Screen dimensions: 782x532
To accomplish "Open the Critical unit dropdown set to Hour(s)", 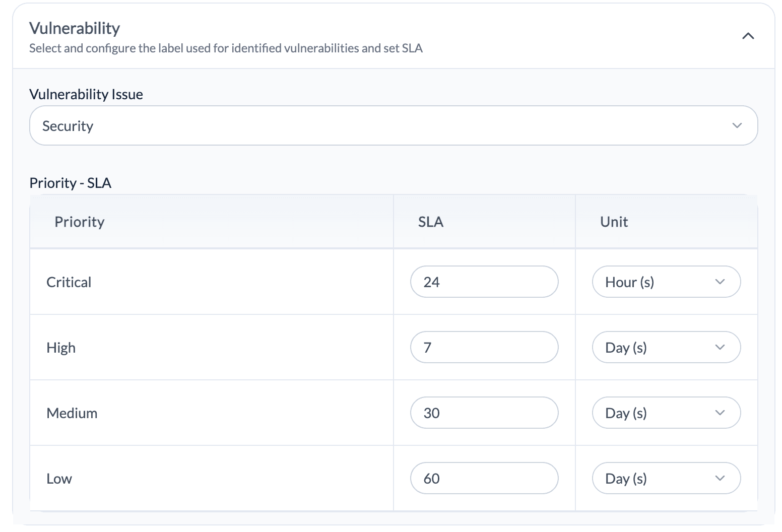I will 666,282.
